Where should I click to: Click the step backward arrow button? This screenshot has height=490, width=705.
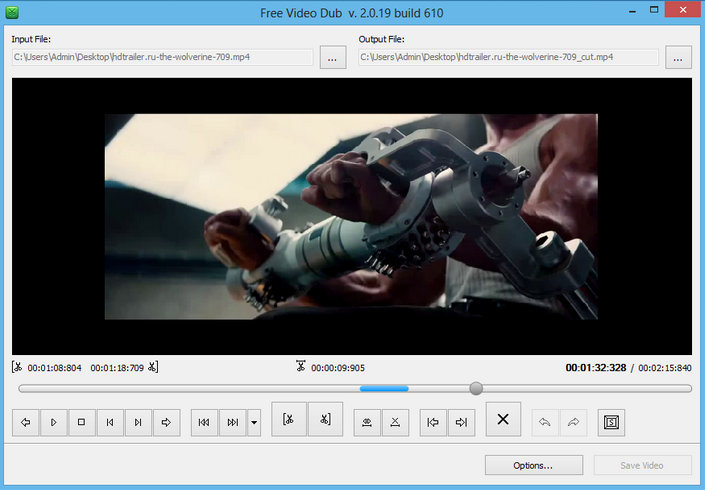[x=26, y=422]
